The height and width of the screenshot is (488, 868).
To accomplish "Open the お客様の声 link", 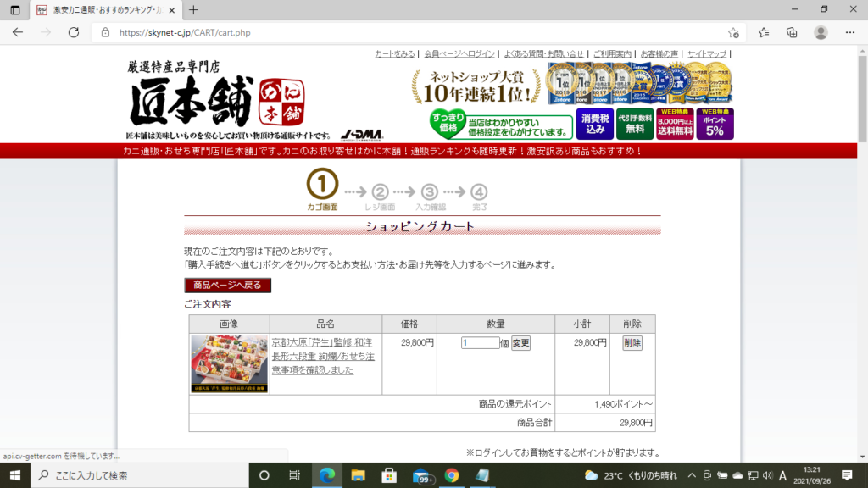I will pyautogui.click(x=659, y=53).
